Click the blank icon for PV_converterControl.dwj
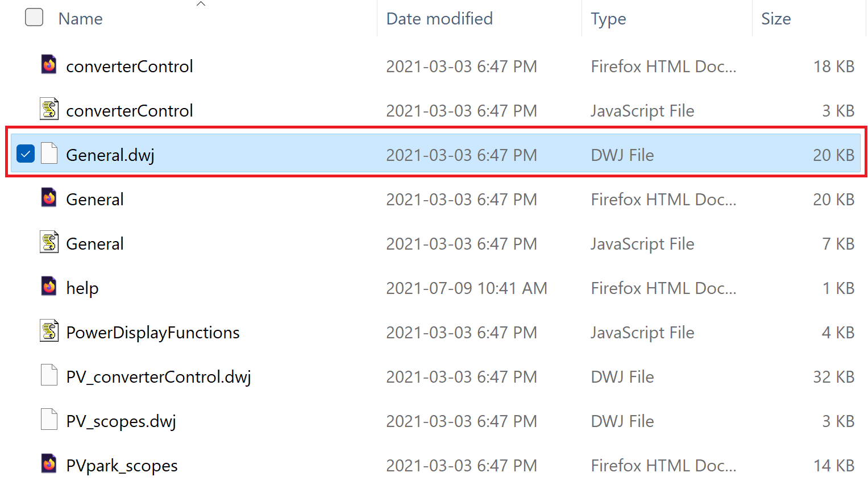Image resolution: width=868 pixels, height=489 pixels. coord(49,375)
